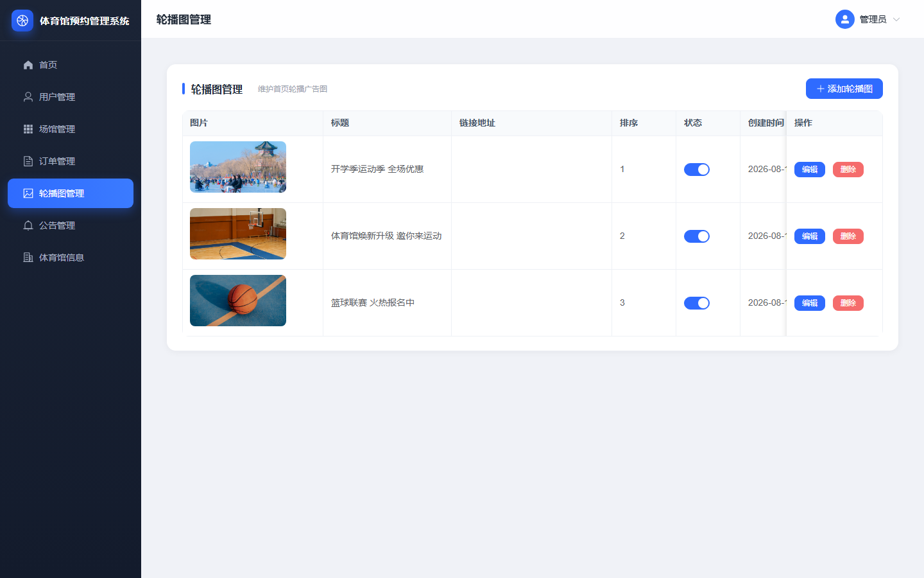The image size is (924, 578).
Task: Click the basketball logo icon in sidebar header
Action: click(22, 21)
